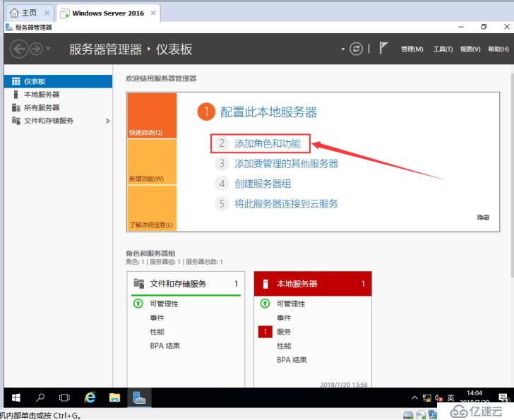Open the notifications flag icon
514x420 pixels.
[x=383, y=48]
